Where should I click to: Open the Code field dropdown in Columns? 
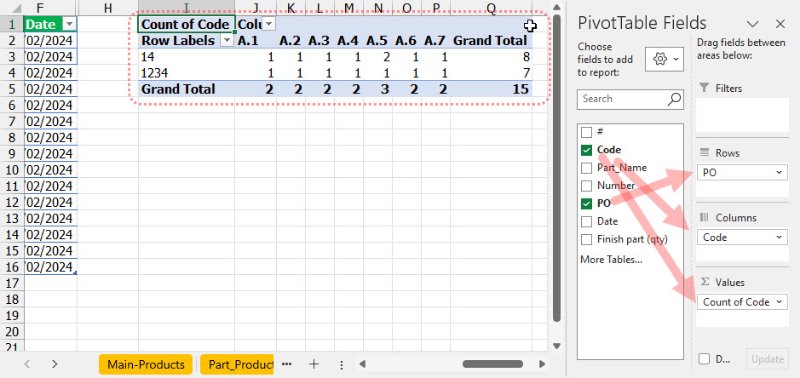(779, 237)
